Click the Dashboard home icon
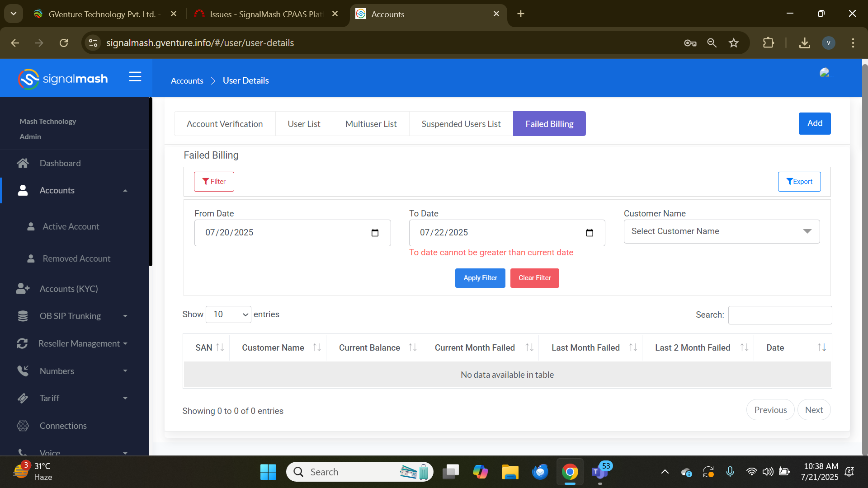868x488 pixels. pos(23,163)
